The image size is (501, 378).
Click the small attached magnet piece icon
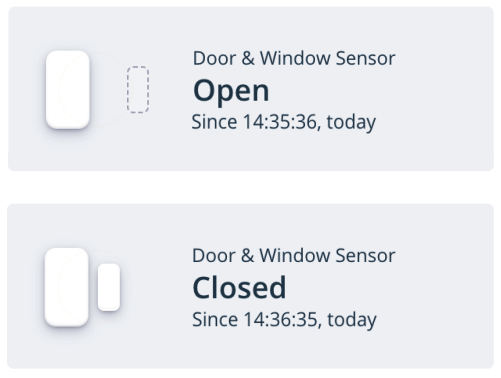pos(109,287)
